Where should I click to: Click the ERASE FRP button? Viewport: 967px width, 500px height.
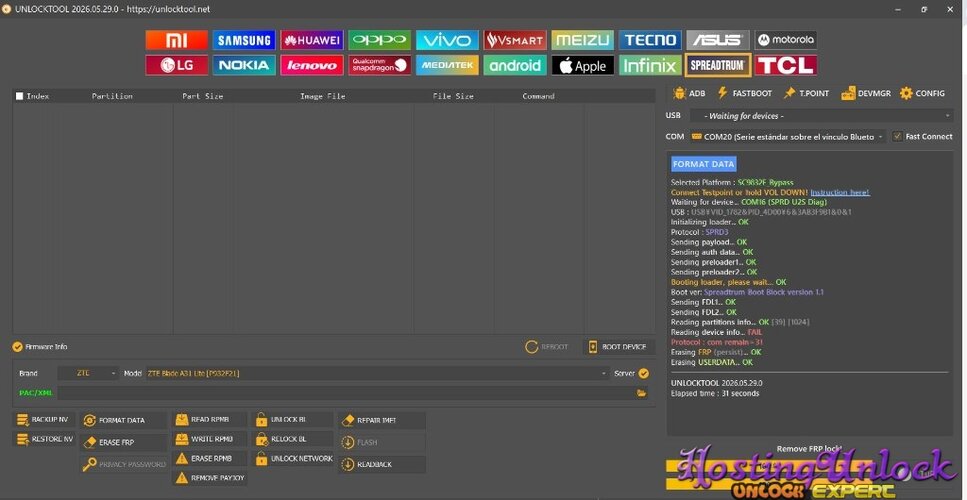pyautogui.click(x=123, y=442)
